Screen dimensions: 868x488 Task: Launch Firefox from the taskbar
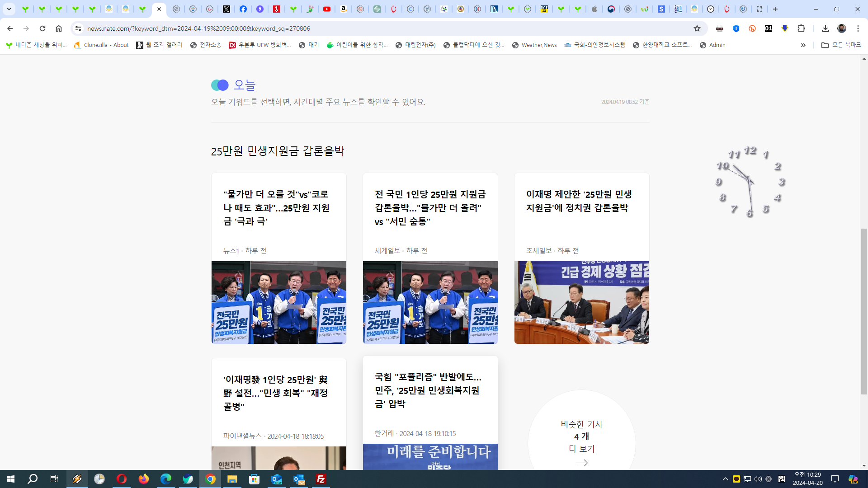(x=144, y=479)
